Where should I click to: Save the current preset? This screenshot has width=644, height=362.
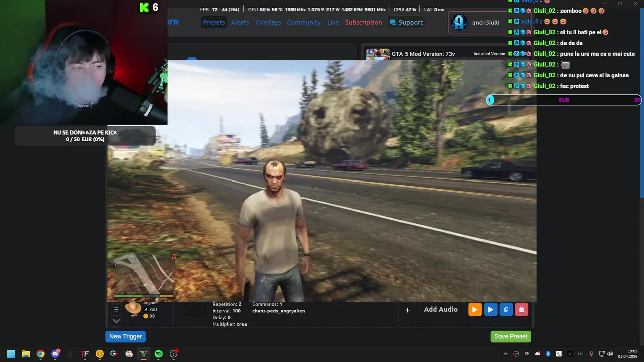[511, 336]
